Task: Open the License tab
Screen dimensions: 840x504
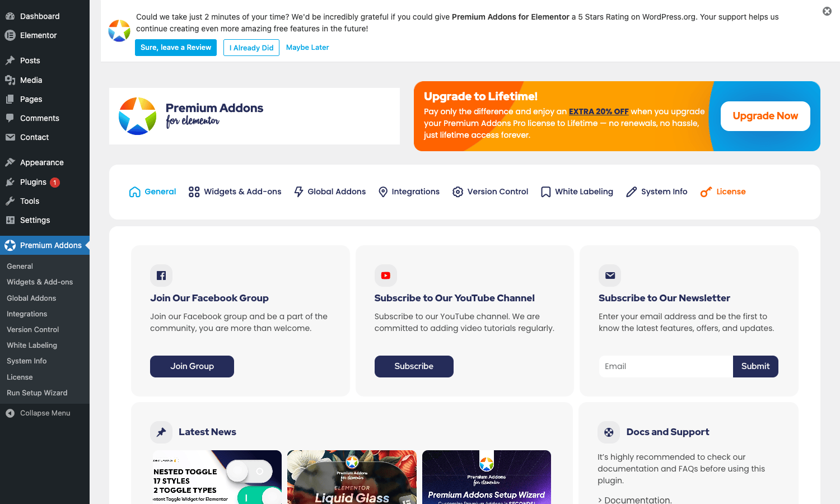Action: click(x=723, y=192)
